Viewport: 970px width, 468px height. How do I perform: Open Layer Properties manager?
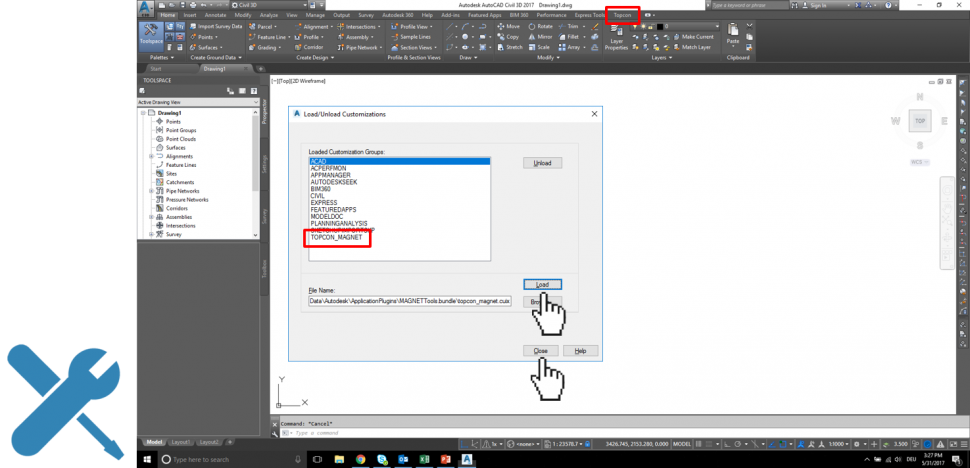(616, 37)
